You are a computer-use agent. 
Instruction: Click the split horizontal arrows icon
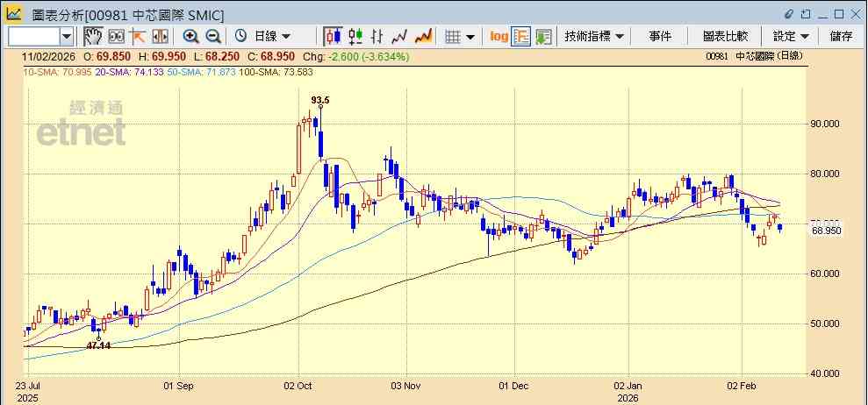point(160,37)
